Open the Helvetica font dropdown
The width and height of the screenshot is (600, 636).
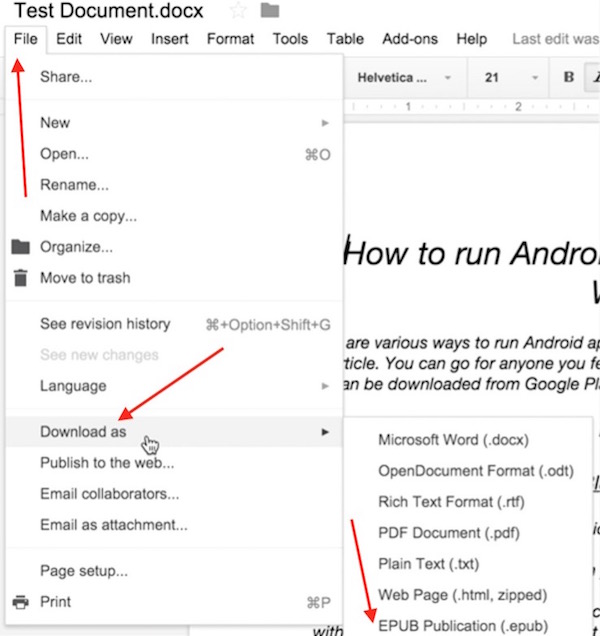(404, 77)
